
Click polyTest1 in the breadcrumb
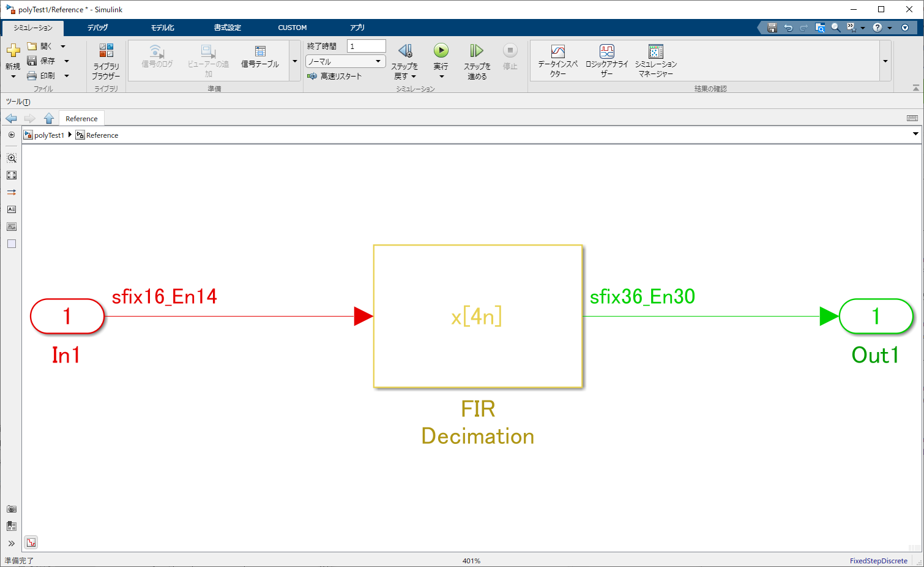point(49,135)
